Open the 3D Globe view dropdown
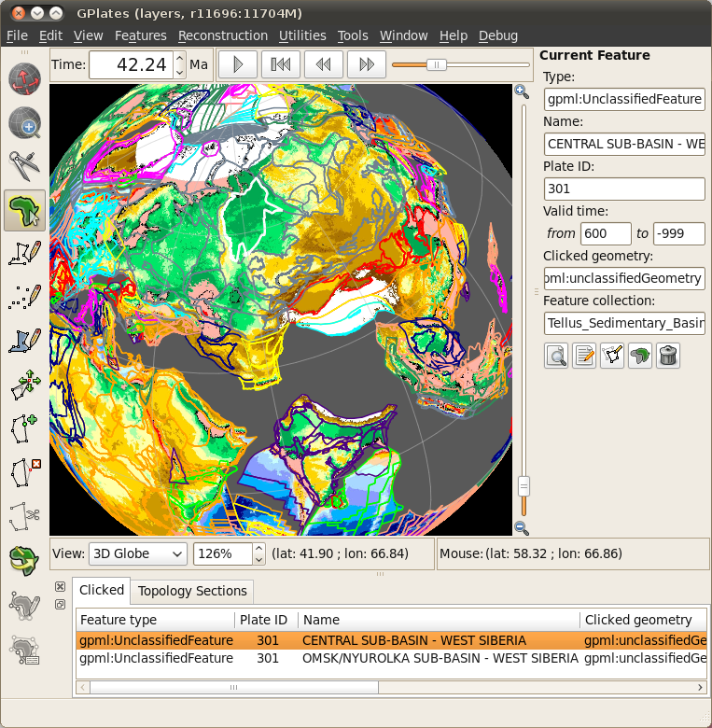 click(138, 553)
